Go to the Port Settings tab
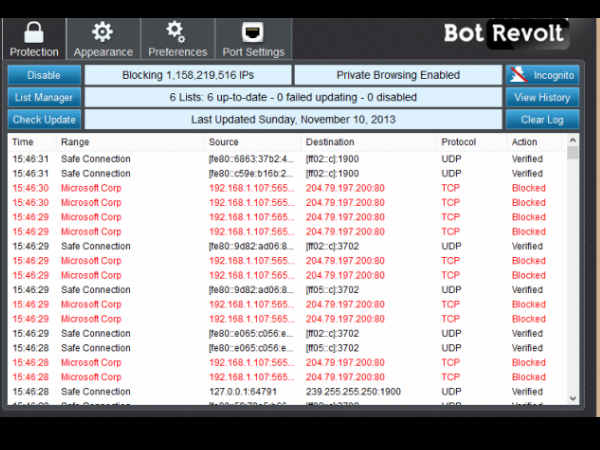This screenshot has height=450, width=600. [x=253, y=39]
